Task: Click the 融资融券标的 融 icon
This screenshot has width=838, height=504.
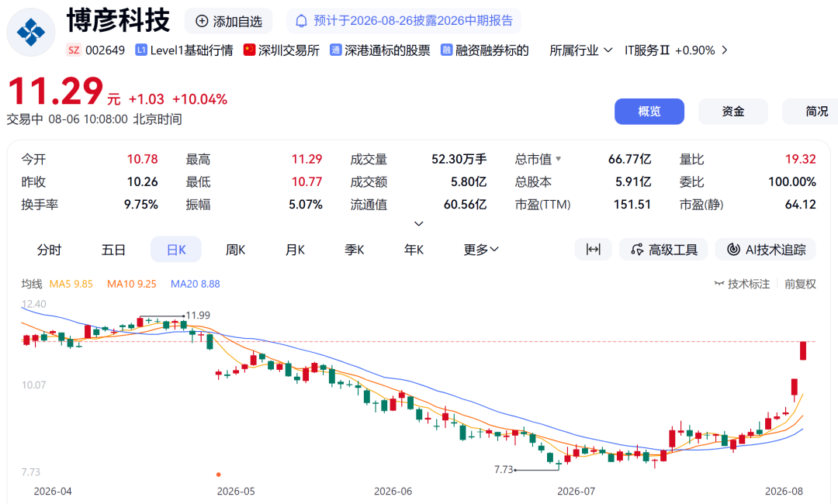Action: click(x=446, y=50)
